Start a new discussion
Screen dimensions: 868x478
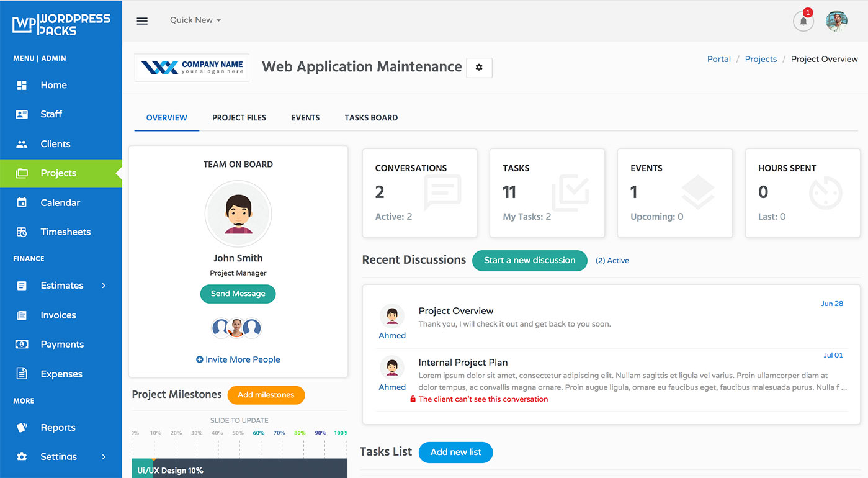pos(529,261)
